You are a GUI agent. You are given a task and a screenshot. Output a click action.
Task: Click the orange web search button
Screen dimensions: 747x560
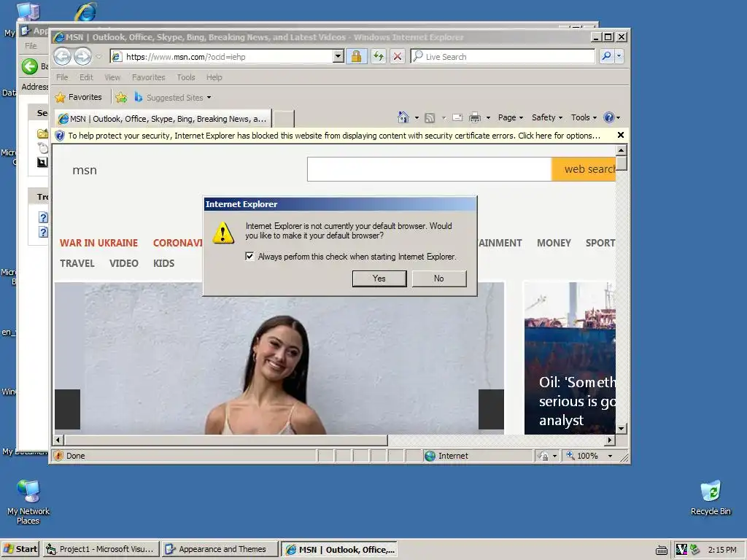click(x=584, y=169)
